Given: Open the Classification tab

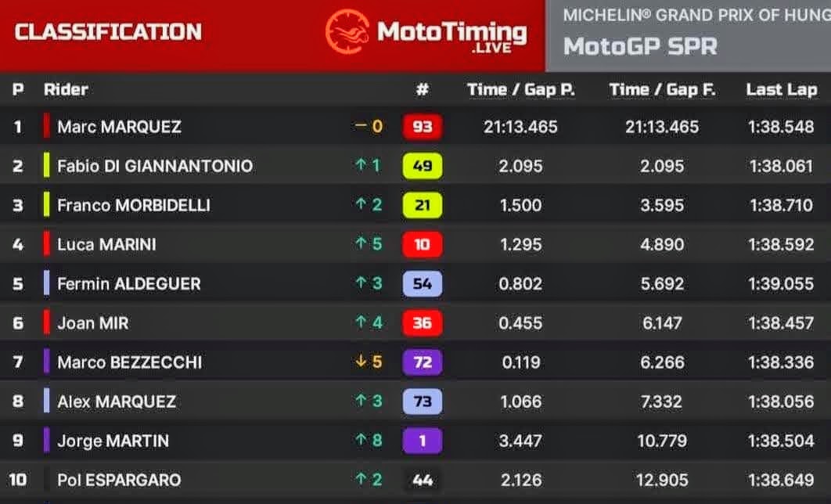Looking at the screenshot, I should pyautogui.click(x=108, y=32).
